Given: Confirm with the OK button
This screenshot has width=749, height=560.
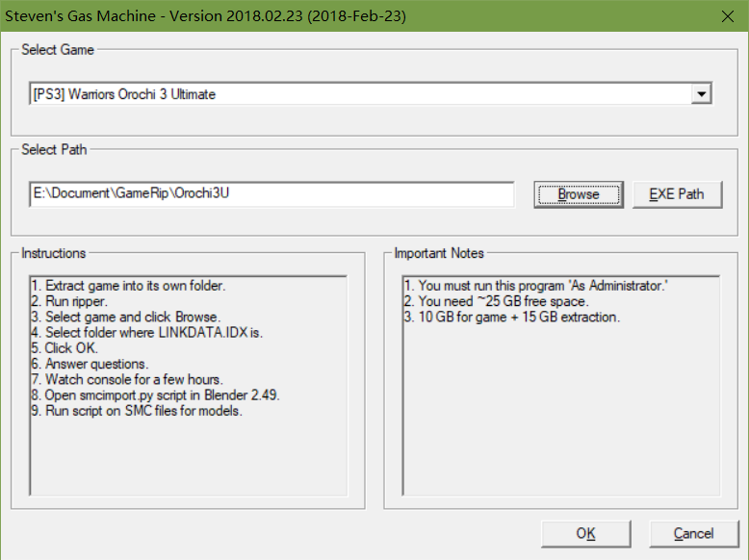Looking at the screenshot, I should point(585,533).
